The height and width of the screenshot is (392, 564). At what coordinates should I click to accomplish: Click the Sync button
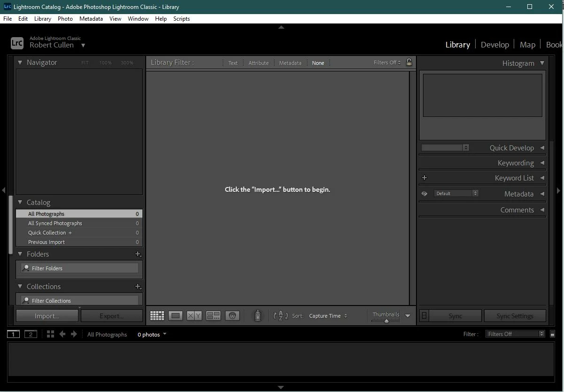(455, 316)
